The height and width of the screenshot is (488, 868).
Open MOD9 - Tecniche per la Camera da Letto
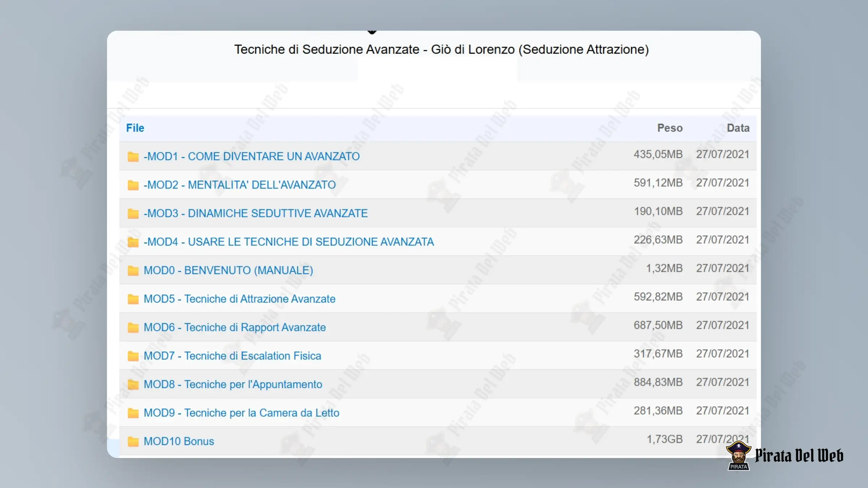click(242, 412)
